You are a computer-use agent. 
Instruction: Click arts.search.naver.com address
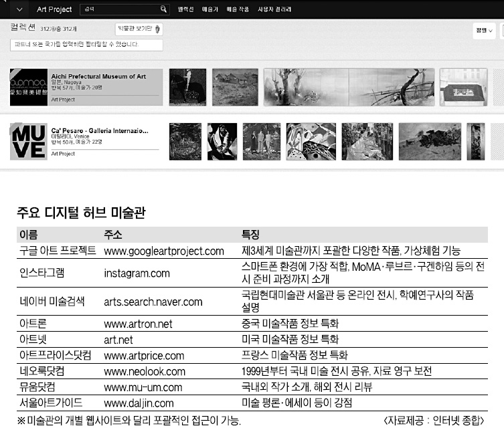pyautogui.click(x=153, y=302)
